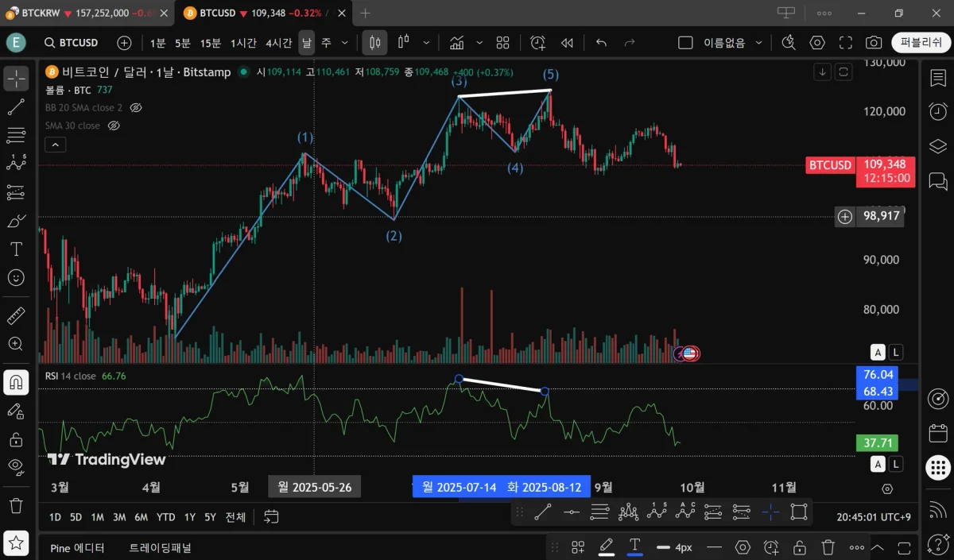This screenshot has height=560, width=954.
Task: Take a chart snapshot with camera icon
Action: [874, 42]
